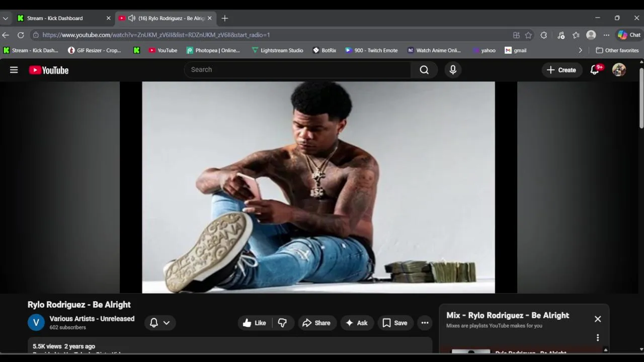Screen dimensions: 644x362
Task: Open GIF Resizer bookmark
Action: (95, 50)
